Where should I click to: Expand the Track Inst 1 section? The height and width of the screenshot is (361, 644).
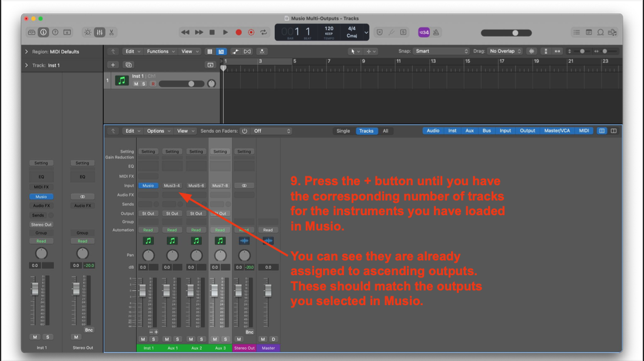(26, 65)
